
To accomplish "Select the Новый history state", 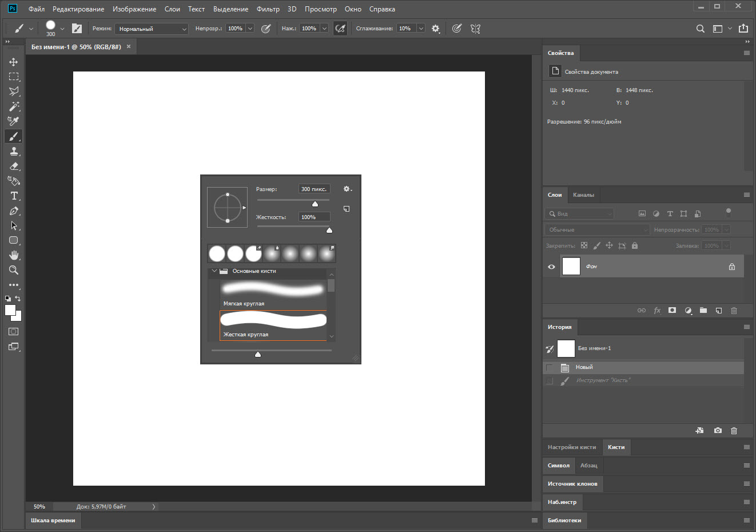I will 643,367.
